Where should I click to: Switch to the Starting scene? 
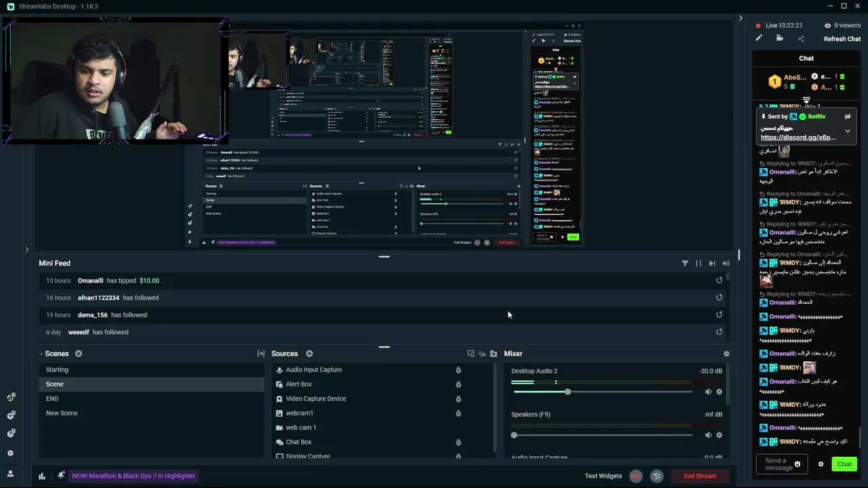[x=151, y=370]
